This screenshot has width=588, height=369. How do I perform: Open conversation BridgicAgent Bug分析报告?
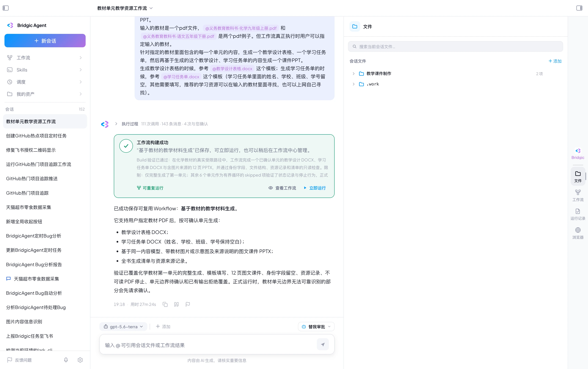click(x=45, y=265)
